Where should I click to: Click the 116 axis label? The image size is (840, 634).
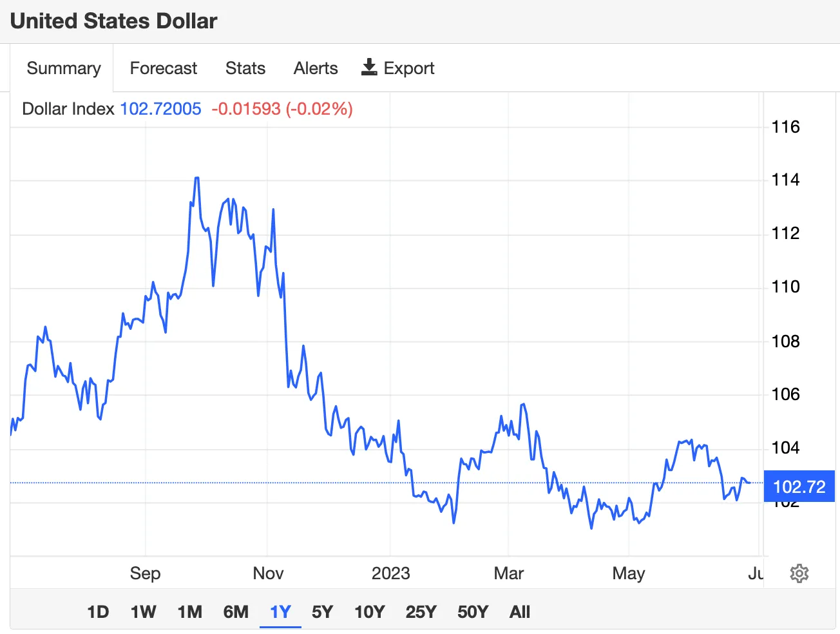click(x=786, y=127)
